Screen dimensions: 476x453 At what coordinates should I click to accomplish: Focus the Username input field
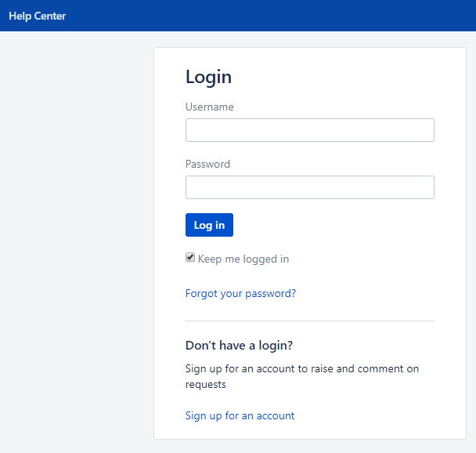point(310,130)
